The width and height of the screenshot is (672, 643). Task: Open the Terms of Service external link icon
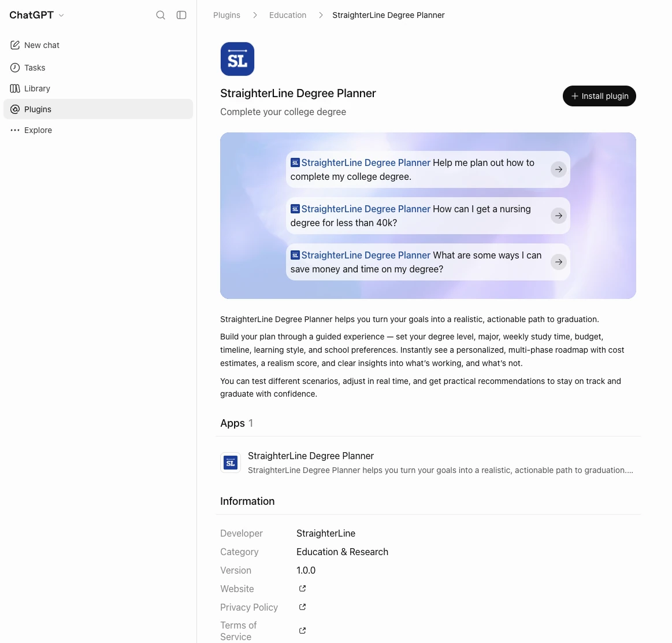[x=302, y=630]
